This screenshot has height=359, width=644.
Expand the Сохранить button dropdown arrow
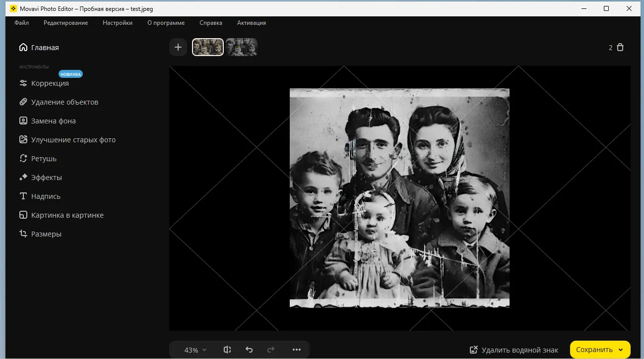(621, 350)
